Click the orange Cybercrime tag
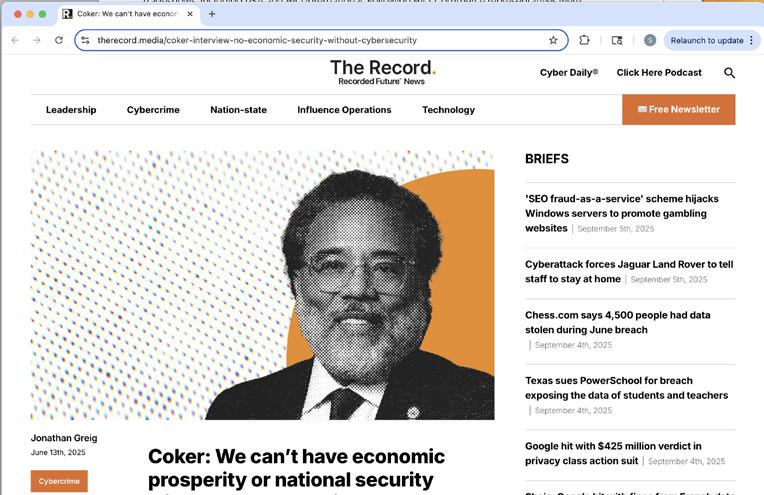Image resolution: width=764 pixels, height=495 pixels. click(x=59, y=481)
